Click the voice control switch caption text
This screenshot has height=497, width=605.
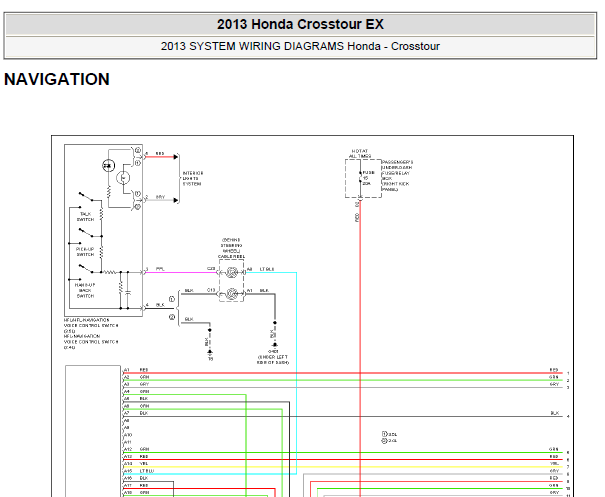click(91, 333)
